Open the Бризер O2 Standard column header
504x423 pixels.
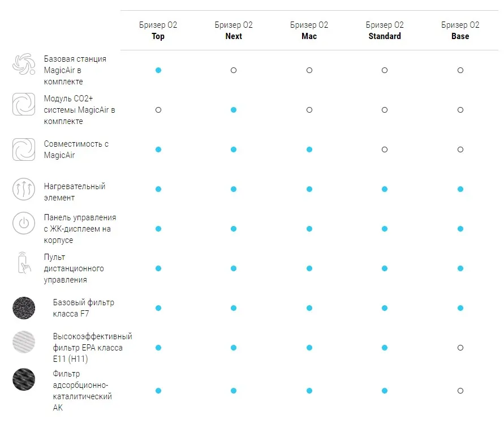(385, 31)
